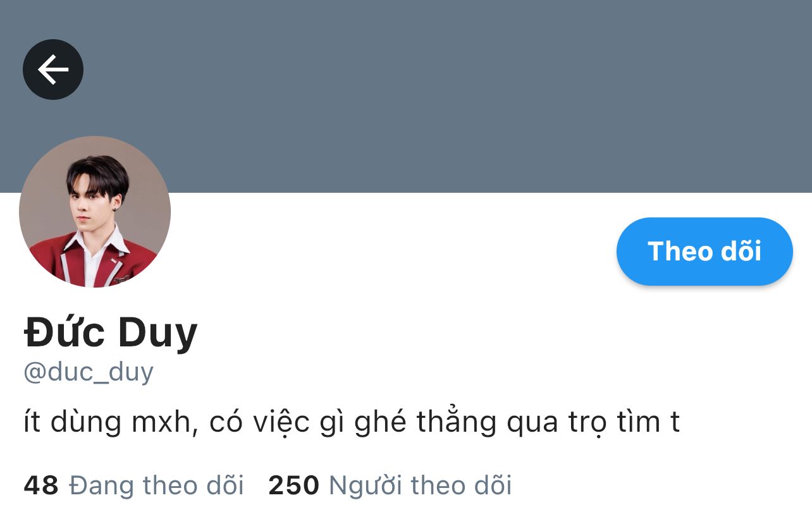Viewport: 812px width, 524px height.
Task: Open Đức Duy's profile picture
Action: [x=95, y=212]
